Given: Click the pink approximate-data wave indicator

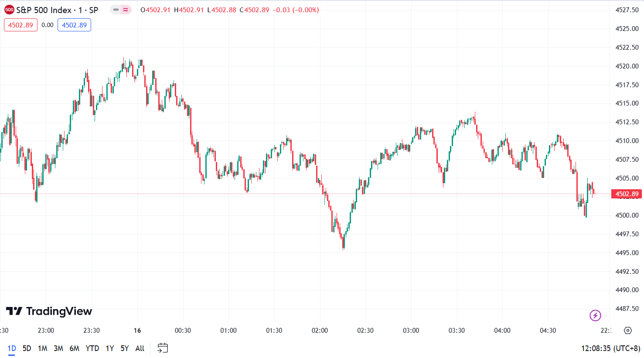Looking at the screenshot, I should 126,10.
